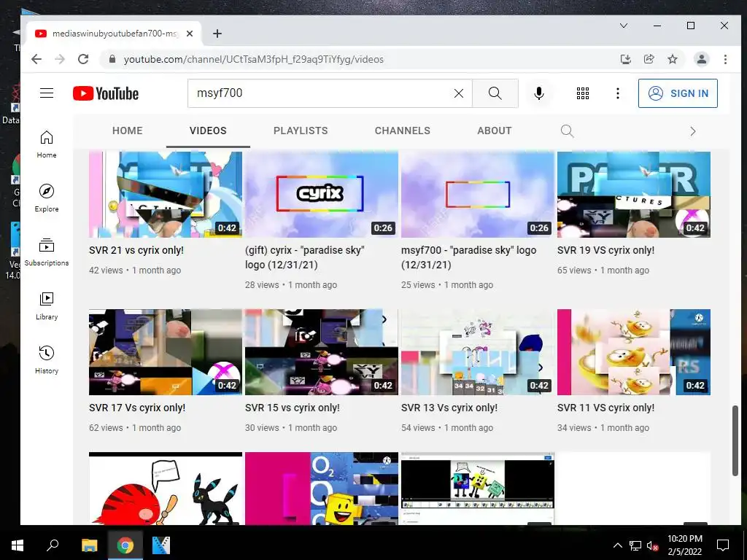Play SVR 15 video thumbnail
The width and height of the screenshot is (747, 560).
[322, 352]
